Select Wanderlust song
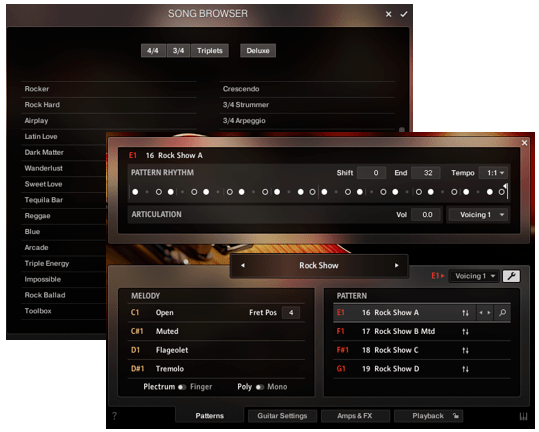This screenshot has height=432, width=539. (x=64, y=168)
